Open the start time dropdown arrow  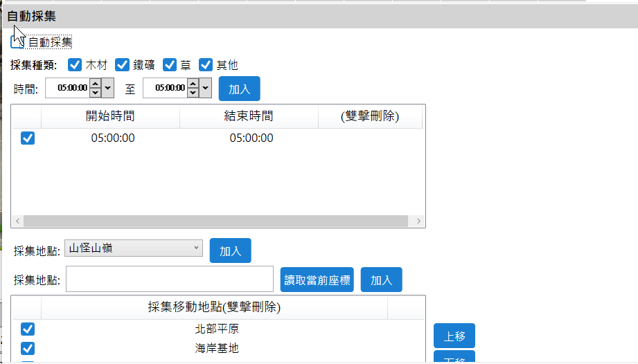(x=108, y=88)
